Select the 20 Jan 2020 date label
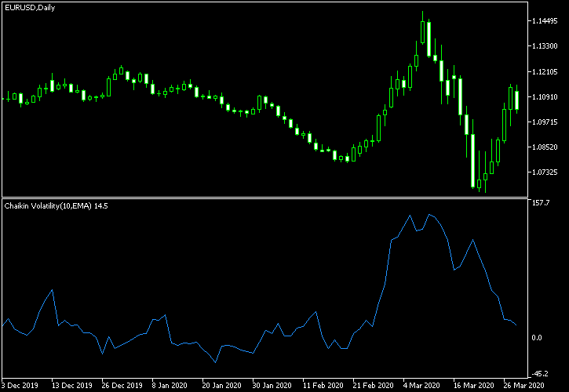Viewport: 569px width, 392px height. (x=222, y=385)
